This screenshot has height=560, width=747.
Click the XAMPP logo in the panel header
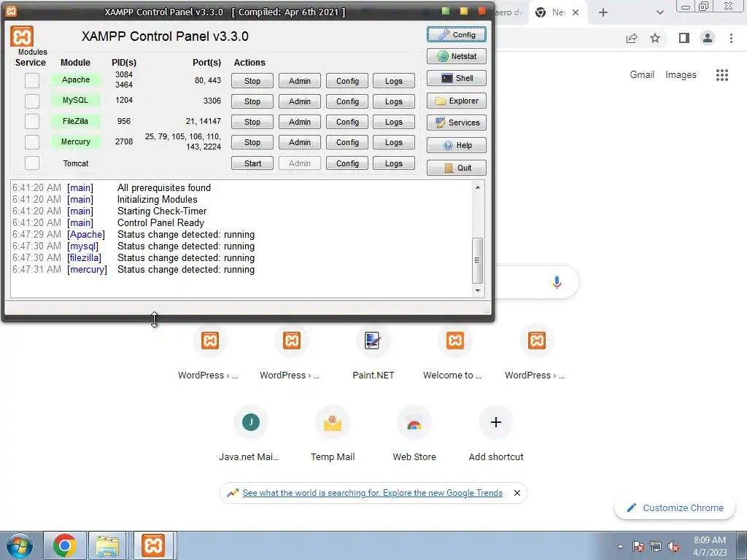[22, 36]
